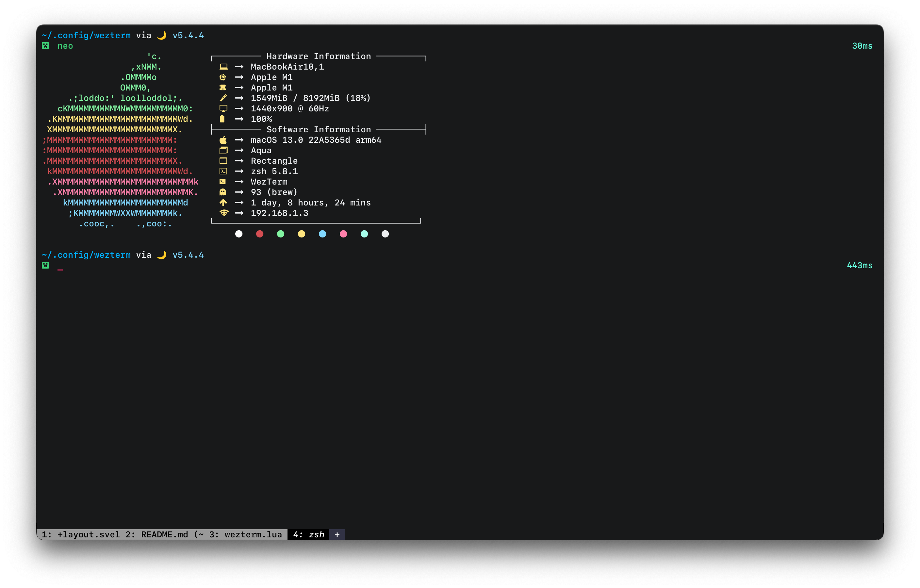Click the 'Hardware Information' heading
920x588 pixels.
point(319,57)
